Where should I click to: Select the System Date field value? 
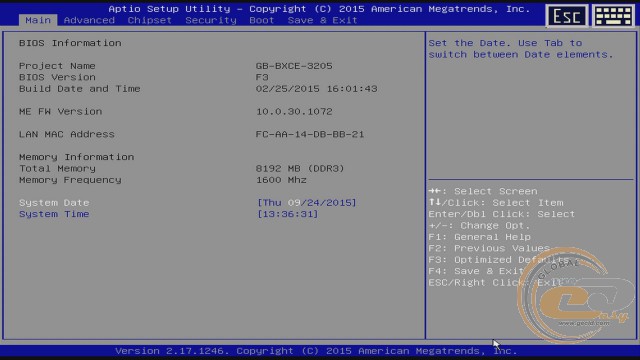click(307, 202)
